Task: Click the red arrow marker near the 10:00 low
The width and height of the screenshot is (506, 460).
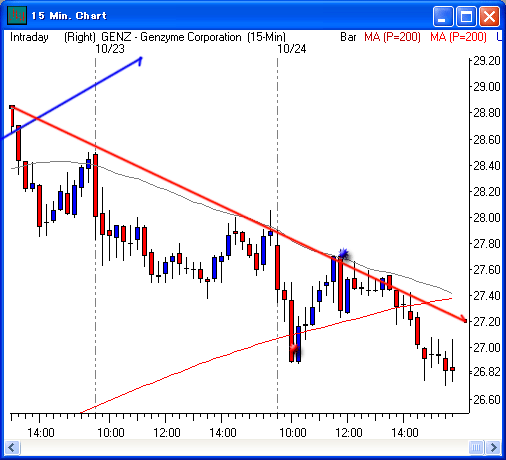Action: [295, 349]
